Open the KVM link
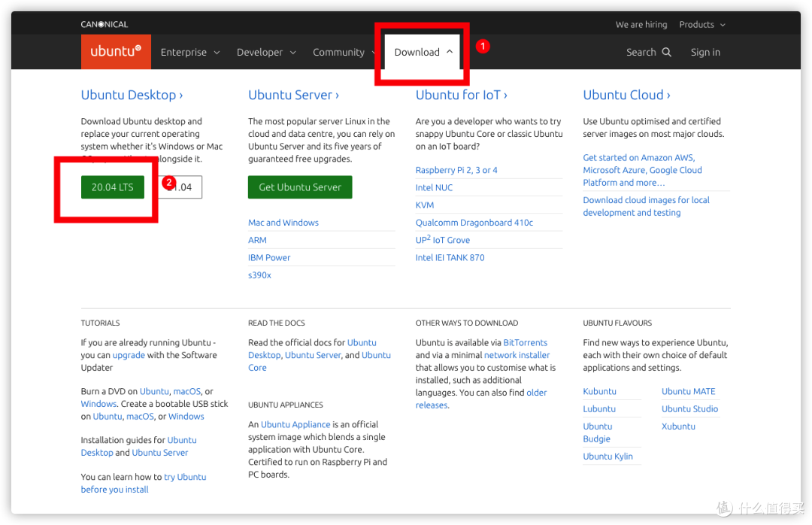 pyautogui.click(x=425, y=205)
